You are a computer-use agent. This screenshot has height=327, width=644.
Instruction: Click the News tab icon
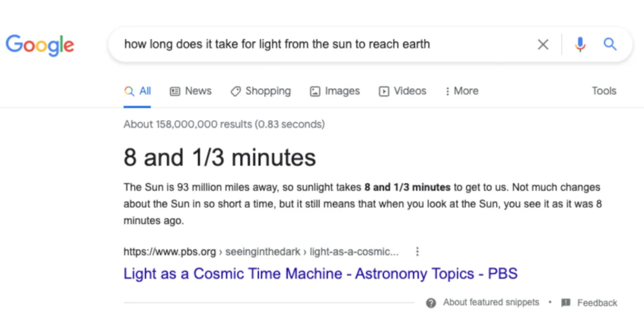175,91
